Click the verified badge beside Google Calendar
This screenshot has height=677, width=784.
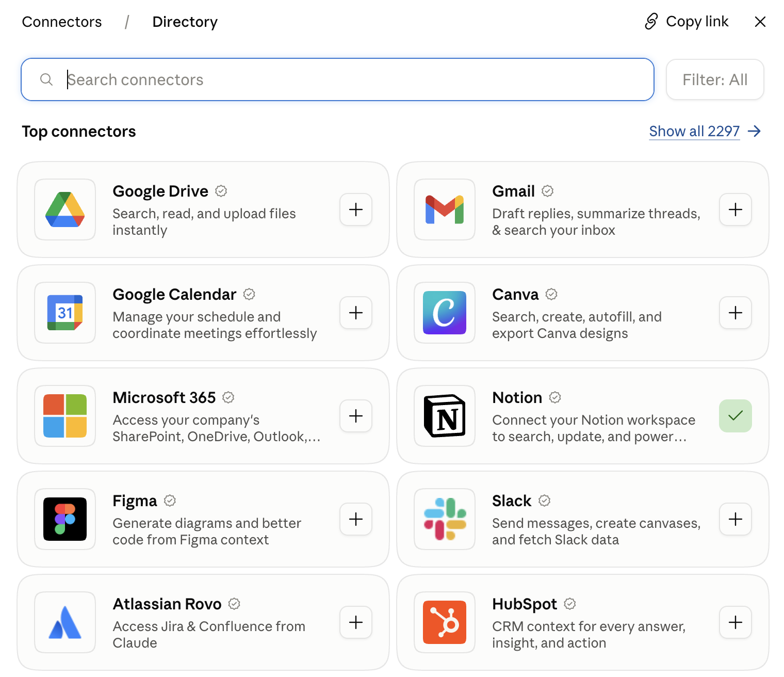pos(249,294)
